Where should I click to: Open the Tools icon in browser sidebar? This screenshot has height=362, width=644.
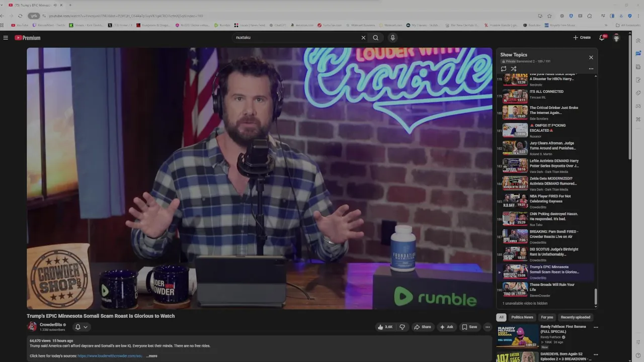[638, 119]
